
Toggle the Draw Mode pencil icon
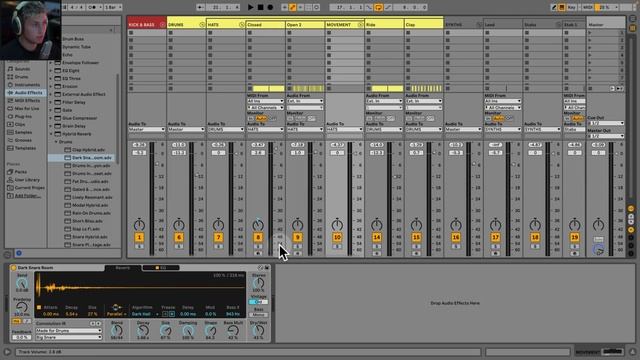[x=554, y=7]
